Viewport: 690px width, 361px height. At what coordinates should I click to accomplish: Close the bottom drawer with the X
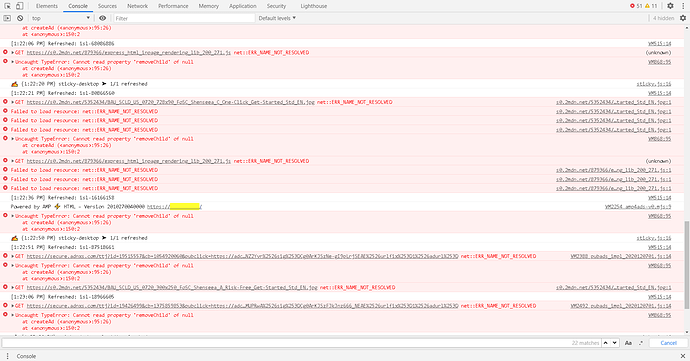point(683,356)
